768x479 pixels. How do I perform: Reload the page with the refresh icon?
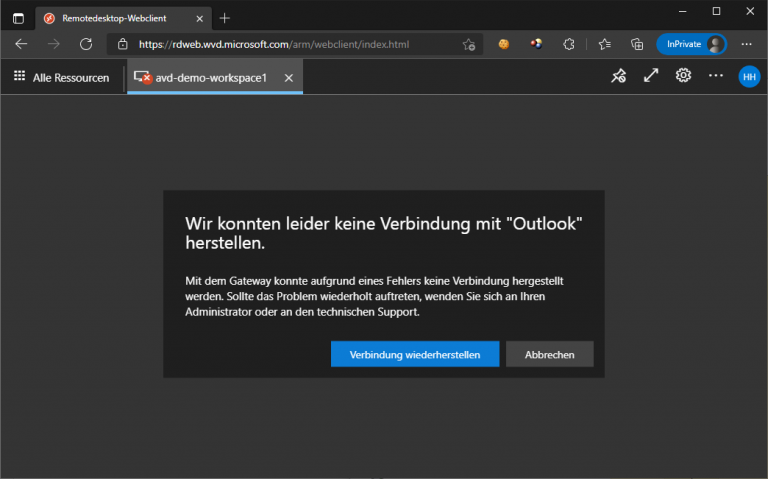(x=86, y=44)
